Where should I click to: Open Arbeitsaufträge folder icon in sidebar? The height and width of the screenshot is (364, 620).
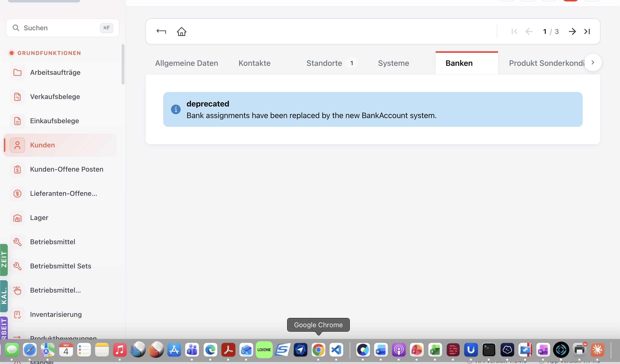pos(17,73)
